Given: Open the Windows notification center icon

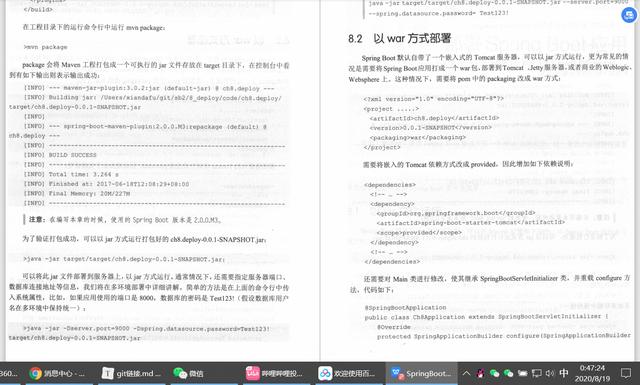Looking at the screenshot, I should coord(625,373).
